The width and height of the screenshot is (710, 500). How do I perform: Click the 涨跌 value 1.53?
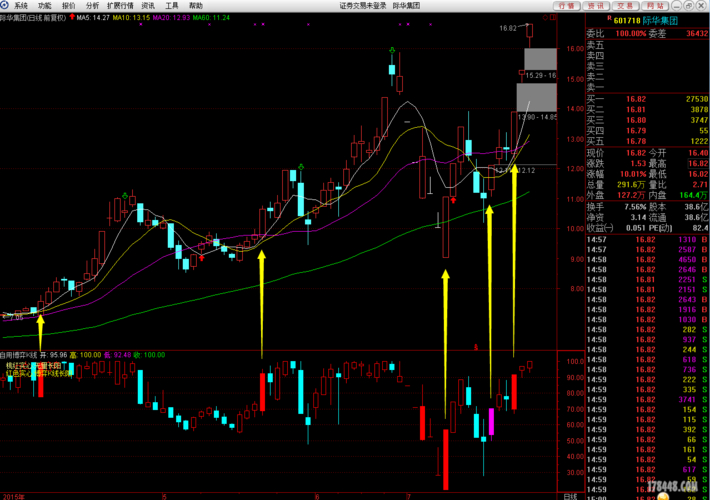638,163
